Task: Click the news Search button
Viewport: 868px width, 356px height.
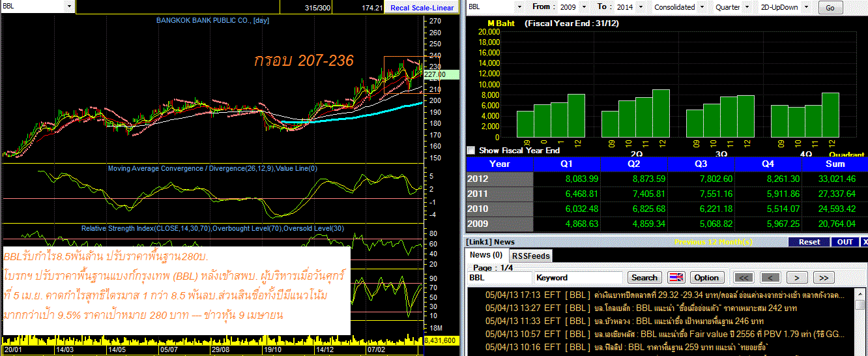Action: pyautogui.click(x=644, y=277)
